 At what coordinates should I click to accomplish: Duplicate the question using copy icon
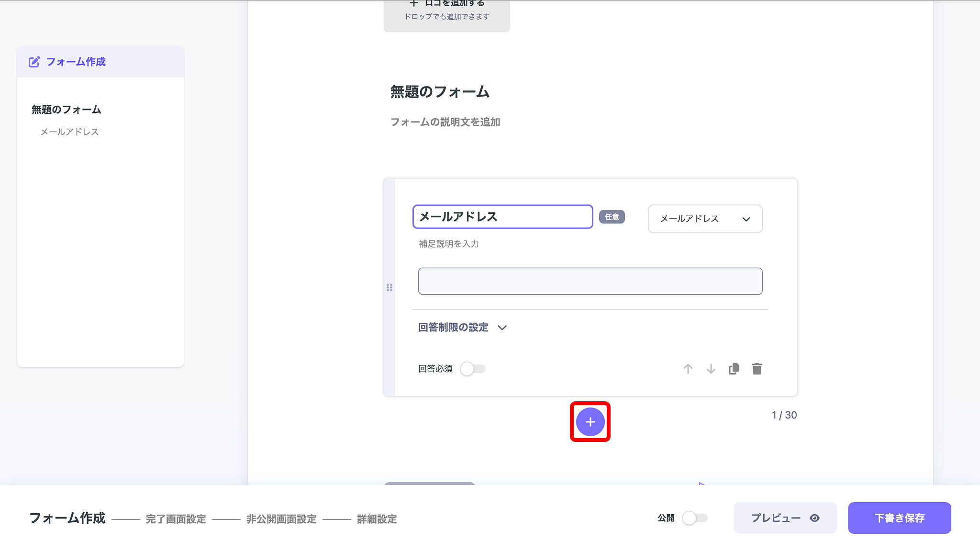click(734, 368)
